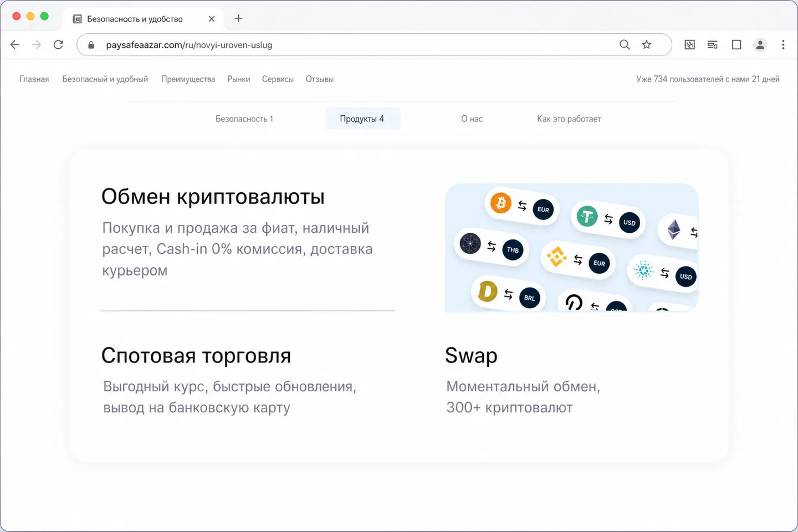Go to the «Отзывы» nav link

point(320,79)
